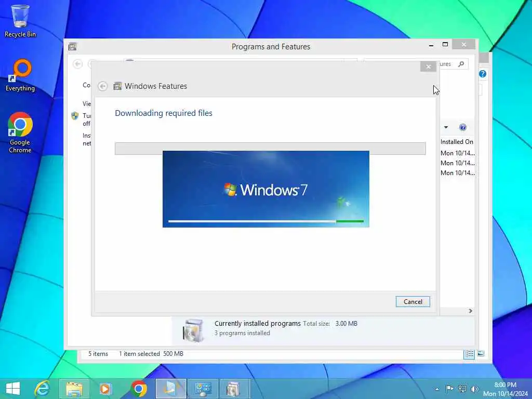Viewport: 532px width, 399px height.
Task: Open Chrome from the taskbar
Action: (x=138, y=389)
